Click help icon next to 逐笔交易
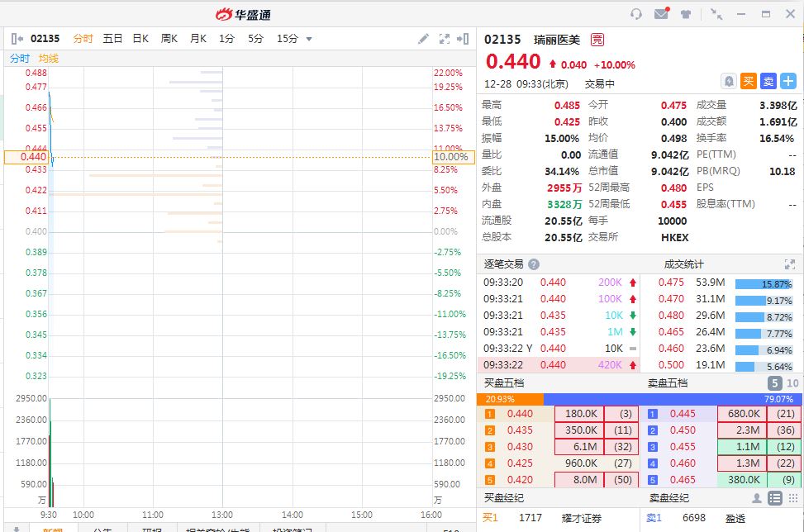This screenshot has height=532, width=804. [x=534, y=264]
